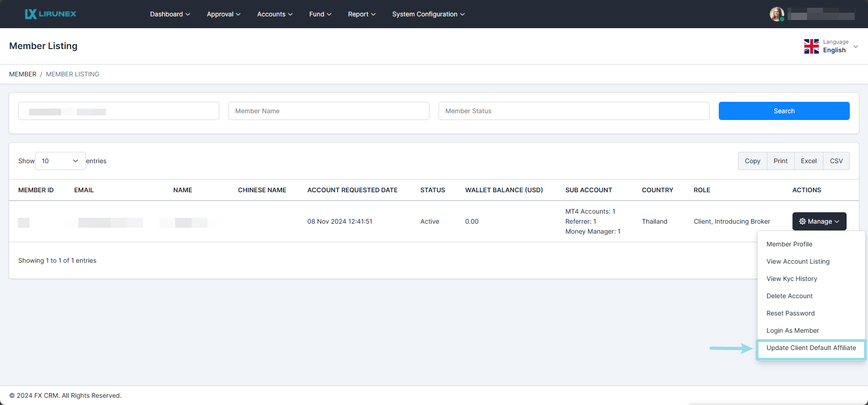868x405 pixels.
Task: Copy table data with Copy button
Action: coord(752,161)
